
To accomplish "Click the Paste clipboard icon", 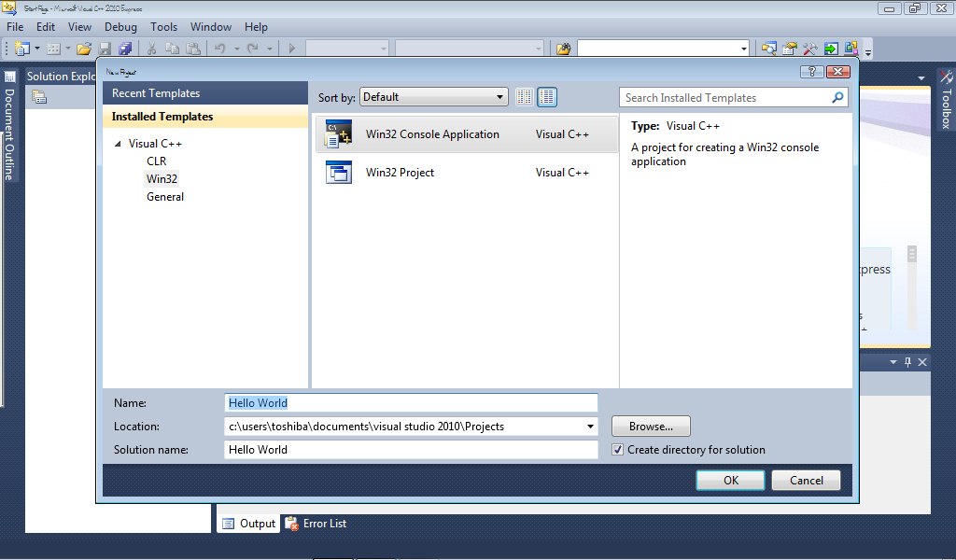I will click(193, 49).
